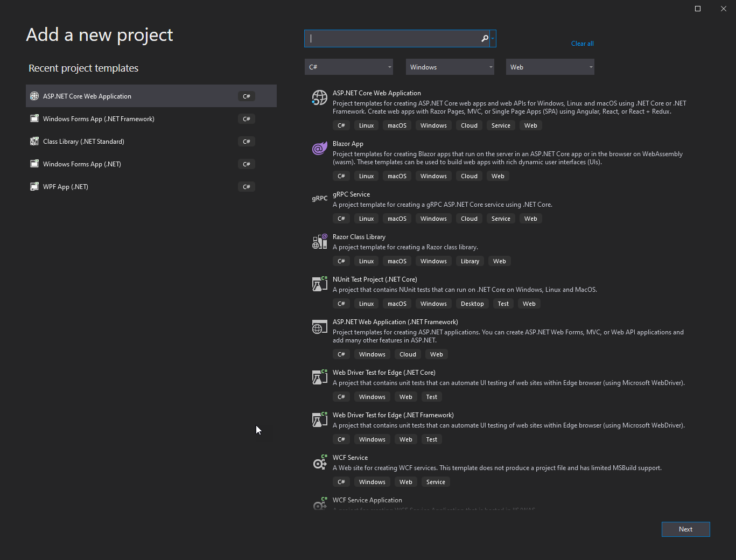Select the Web Driver Test for Edge (.NET Framework) icon
Screen dimensions: 736x560
click(x=320, y=419)
